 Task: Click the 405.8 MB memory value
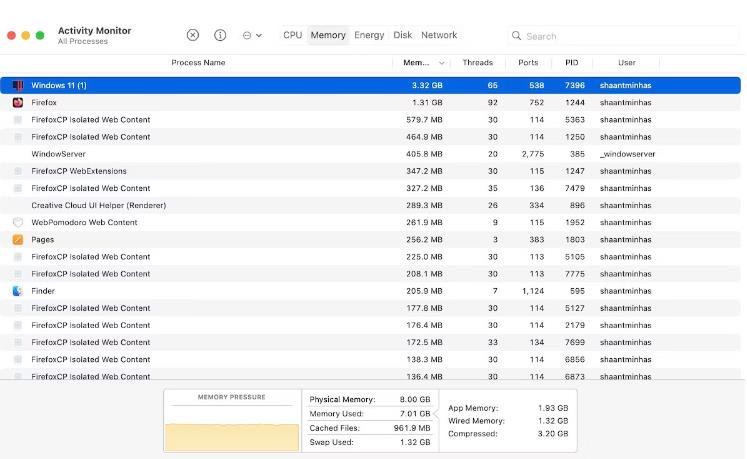424,154
